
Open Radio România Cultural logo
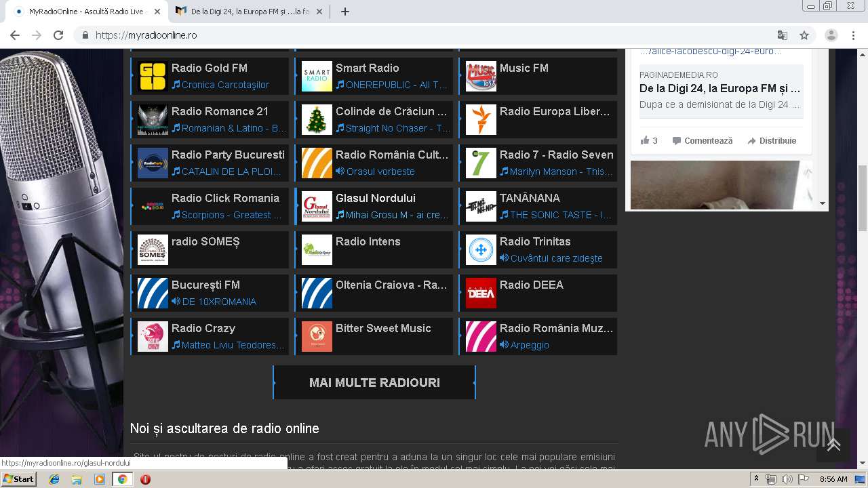(317, 163)
